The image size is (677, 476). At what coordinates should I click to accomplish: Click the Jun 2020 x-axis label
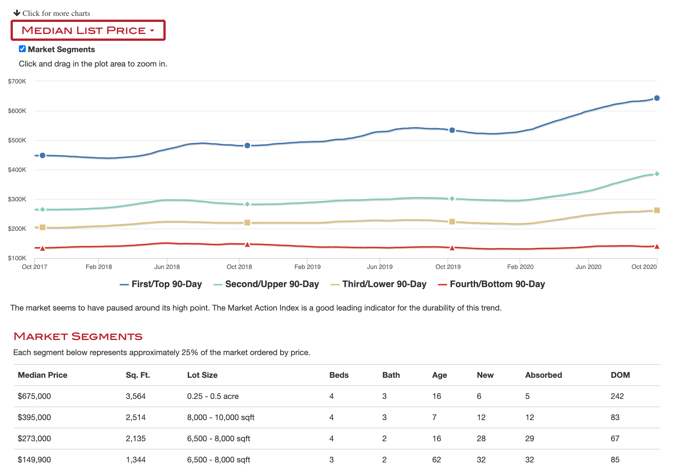tap(588, 267)
